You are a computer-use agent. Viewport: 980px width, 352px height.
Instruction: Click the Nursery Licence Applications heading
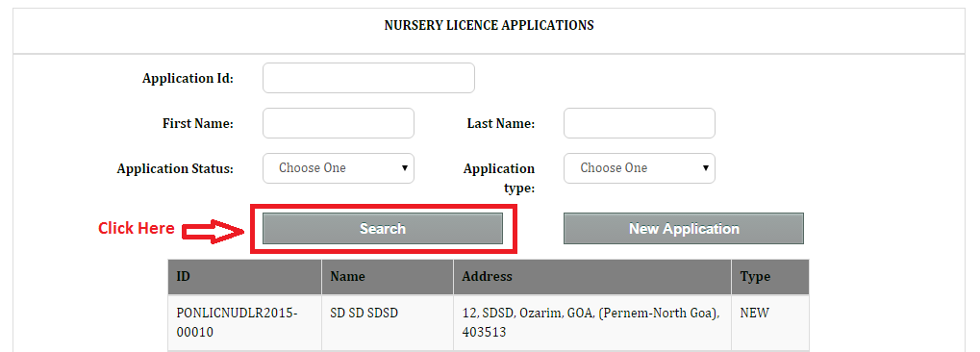[x=489, y=26]
